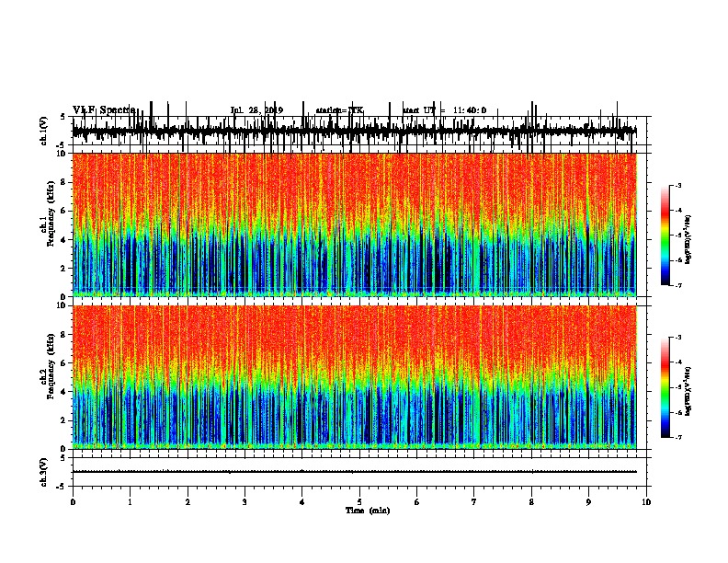Click time axis tick label '0'
728x563 pixels.
click(73, 502)
